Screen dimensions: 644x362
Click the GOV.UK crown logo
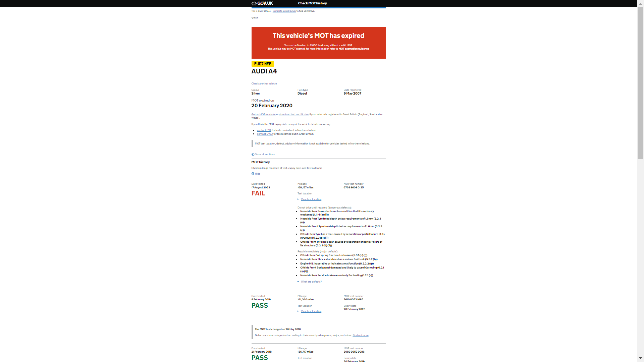262,3
